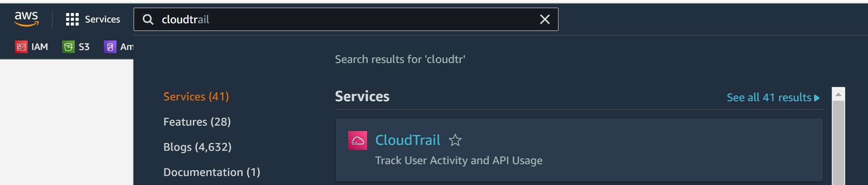Click the purple favorites bar service icon
The width and height of the screenshot is (868, 185).
[110, 47]
